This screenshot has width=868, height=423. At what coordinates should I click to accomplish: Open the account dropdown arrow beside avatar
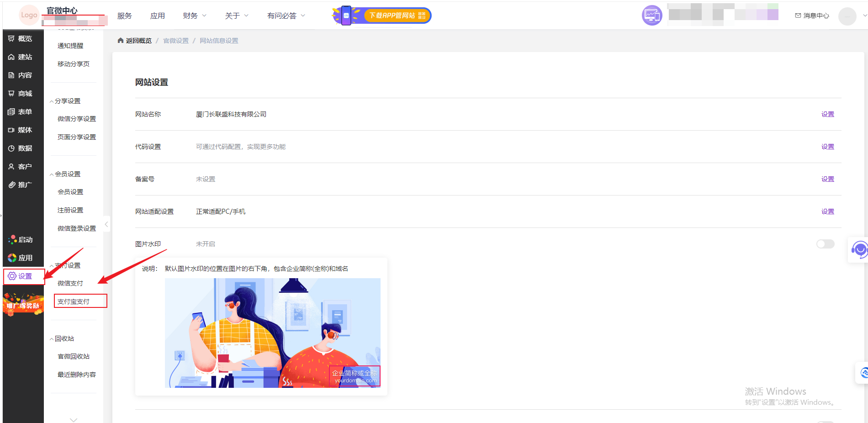(x=864, y=16)
